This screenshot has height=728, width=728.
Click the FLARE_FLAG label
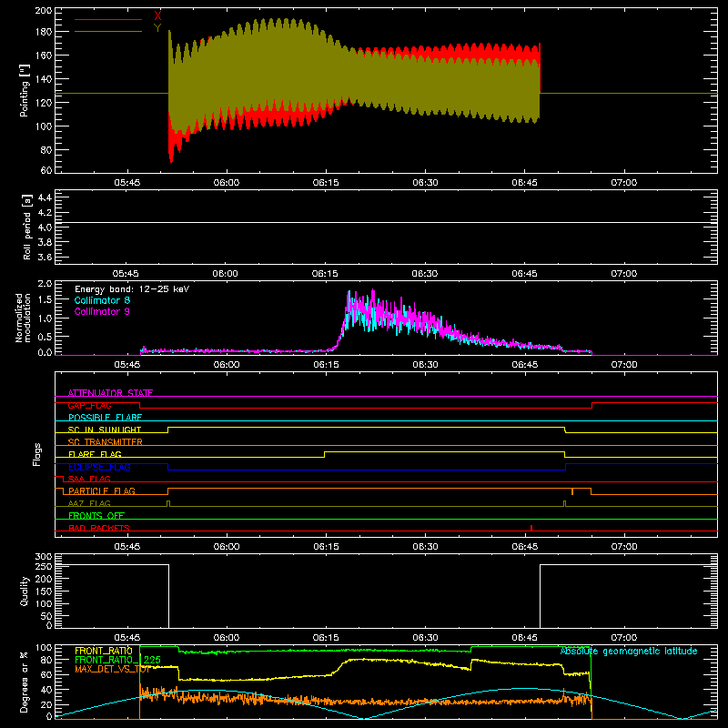[95, 454]
